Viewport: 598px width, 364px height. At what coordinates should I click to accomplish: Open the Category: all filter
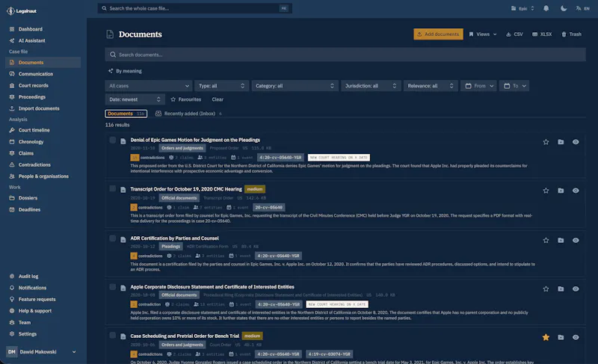click(x=295, y=86)
